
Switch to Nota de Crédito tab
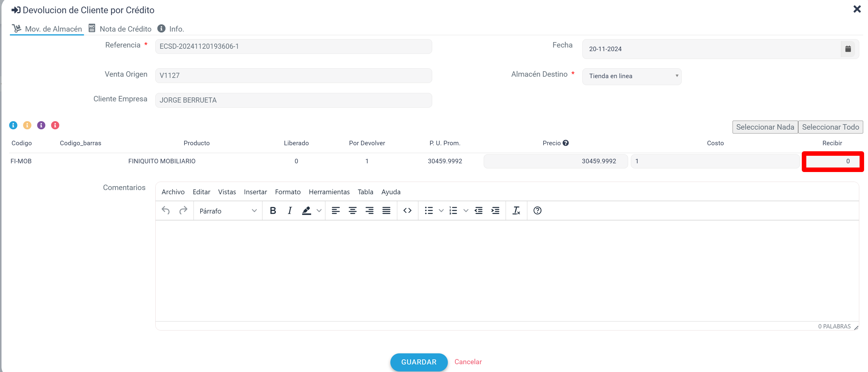click(x=120, y=29)
